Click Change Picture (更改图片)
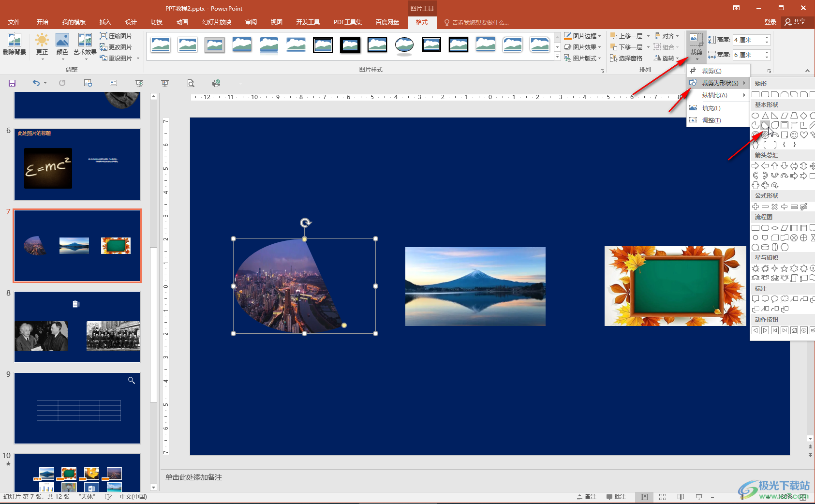 coord(116,47)
